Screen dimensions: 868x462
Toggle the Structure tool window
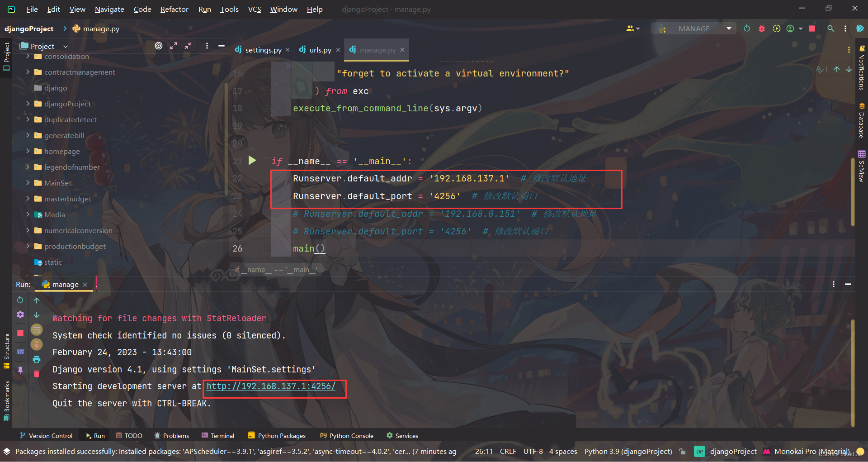tap(6, 351)
